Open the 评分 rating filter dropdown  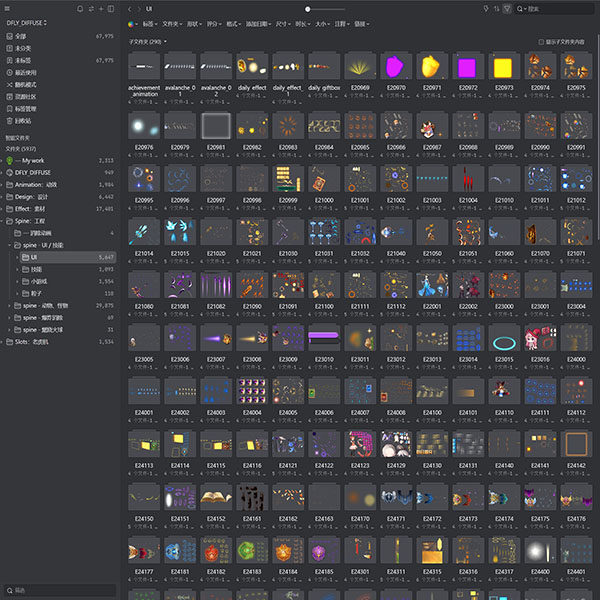click(x=214, y=24)
